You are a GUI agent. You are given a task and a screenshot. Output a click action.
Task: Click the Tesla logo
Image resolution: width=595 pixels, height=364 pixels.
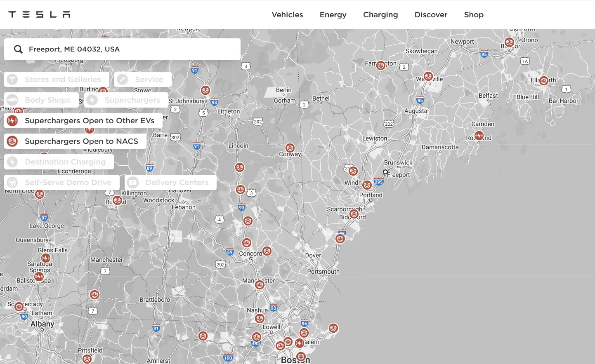point(39,14)
